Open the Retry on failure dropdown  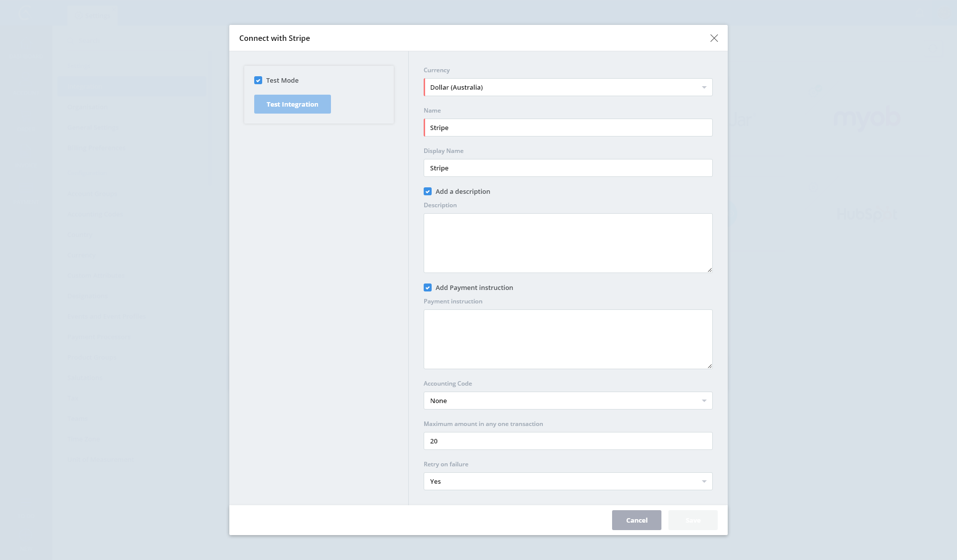[567, 481]
